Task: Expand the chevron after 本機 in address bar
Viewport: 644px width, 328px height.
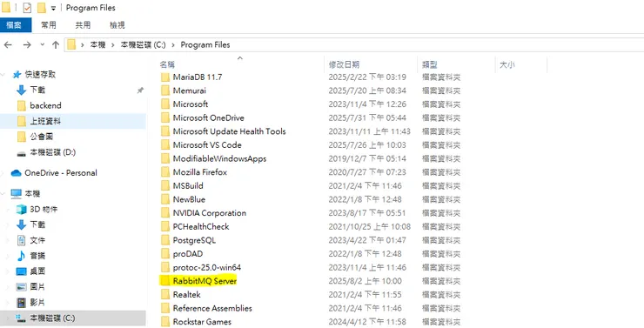Action: click(113, 44)
